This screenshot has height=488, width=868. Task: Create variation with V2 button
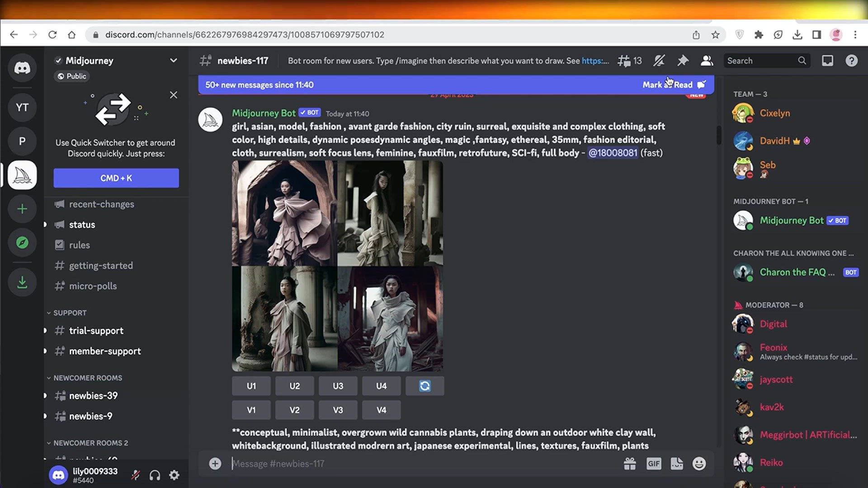[x=295, y=410]
